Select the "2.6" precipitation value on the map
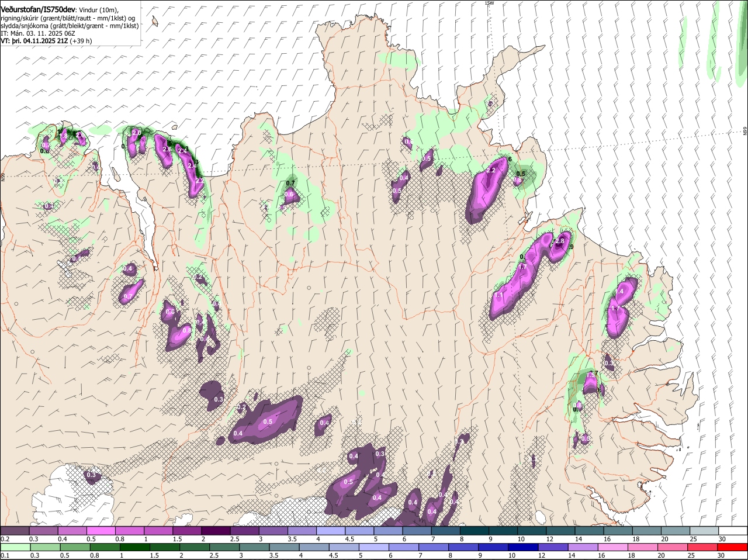 [167, 149]
